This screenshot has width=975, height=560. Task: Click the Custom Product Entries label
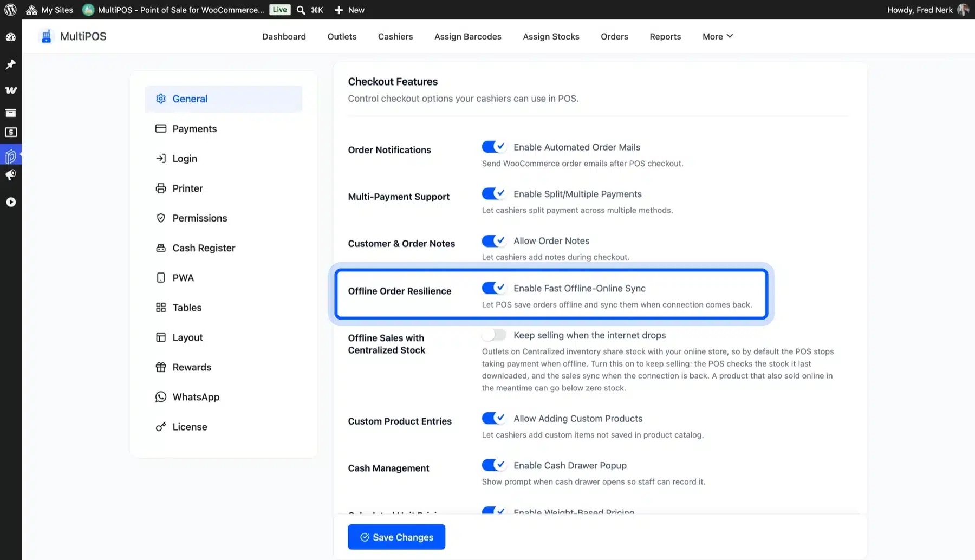(400, 421)
